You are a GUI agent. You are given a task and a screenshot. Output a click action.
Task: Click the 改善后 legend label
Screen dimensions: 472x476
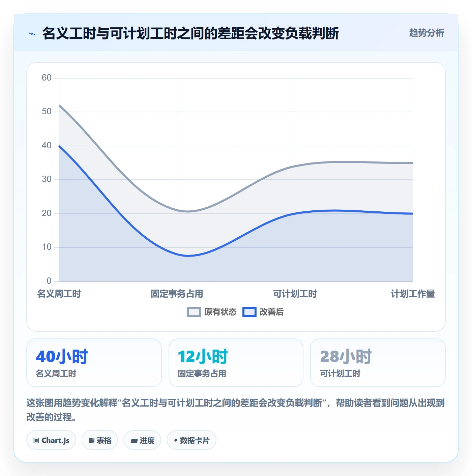271,312
